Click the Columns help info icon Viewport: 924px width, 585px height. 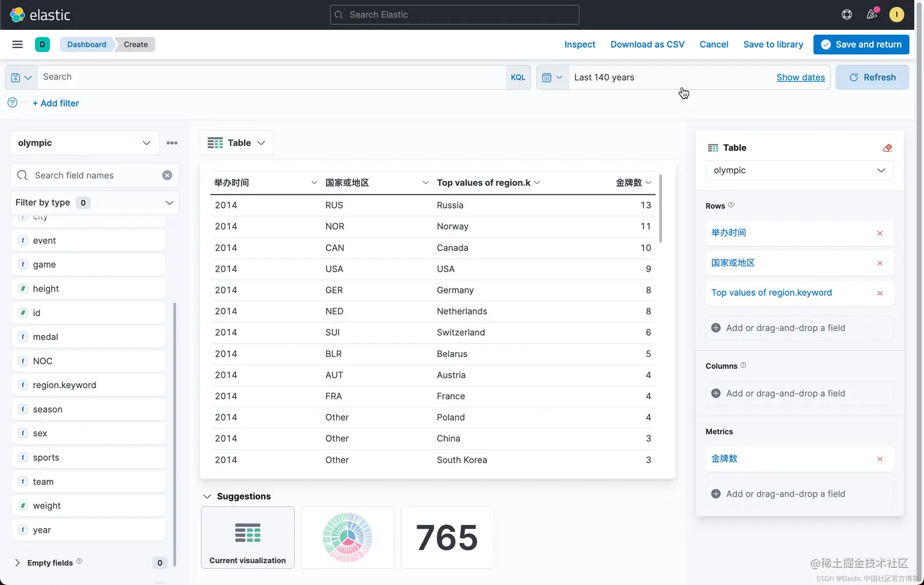coord(743,365)
